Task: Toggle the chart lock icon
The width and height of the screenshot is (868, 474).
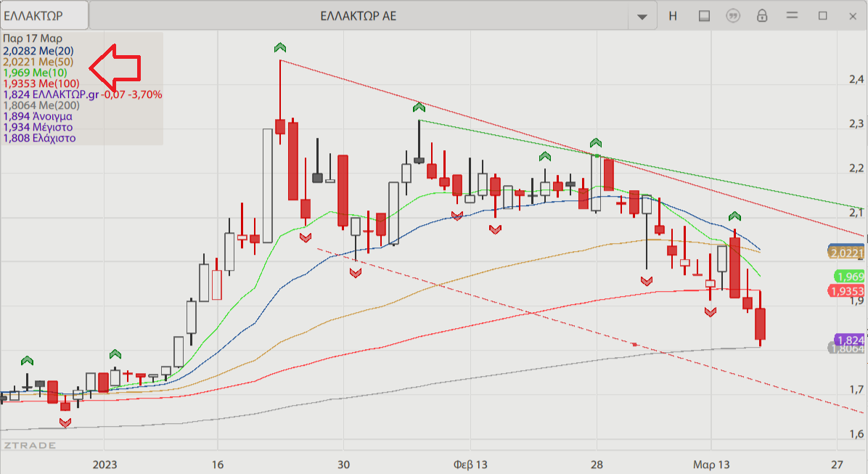Action: (762, 15)
